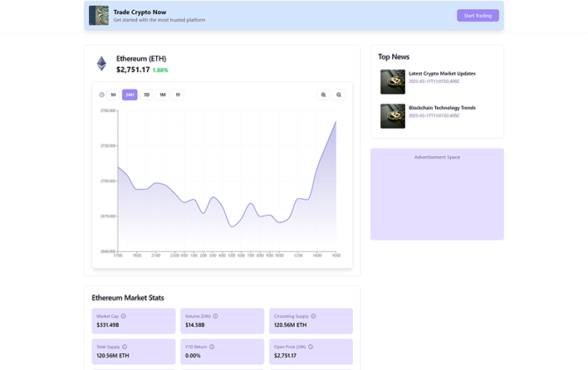Click the $2,751.17 open price value
This screenshot has height=370, width=588.
[x=286, y=356]
